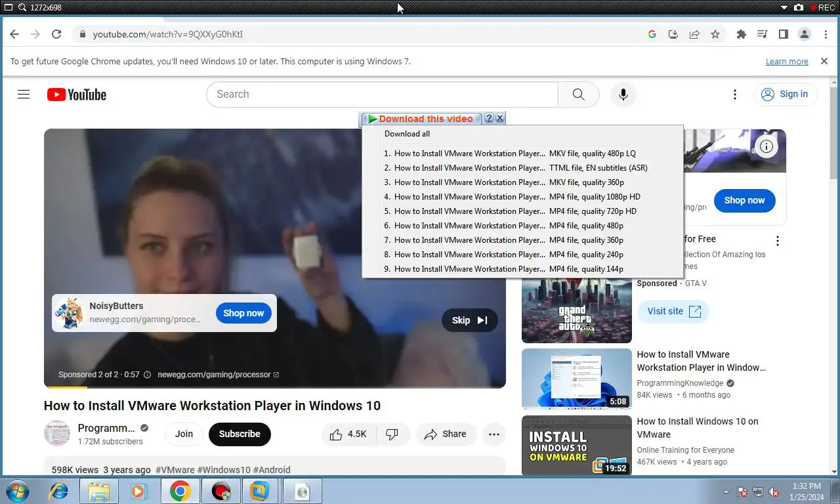Click the Join button

tap(184, 434)
